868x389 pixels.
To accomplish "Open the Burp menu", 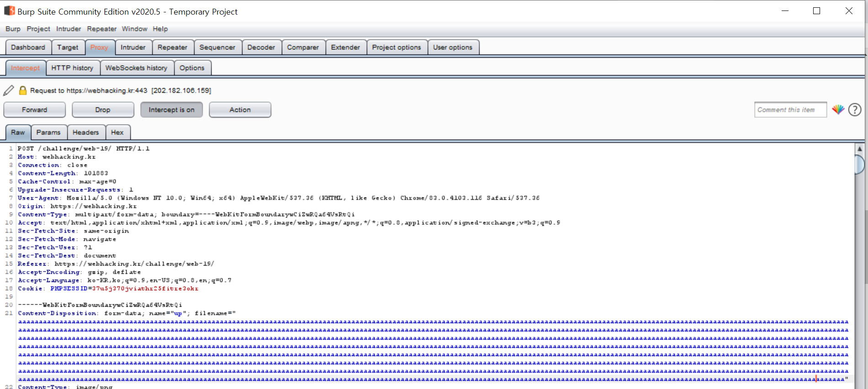I will click(13, 29).
